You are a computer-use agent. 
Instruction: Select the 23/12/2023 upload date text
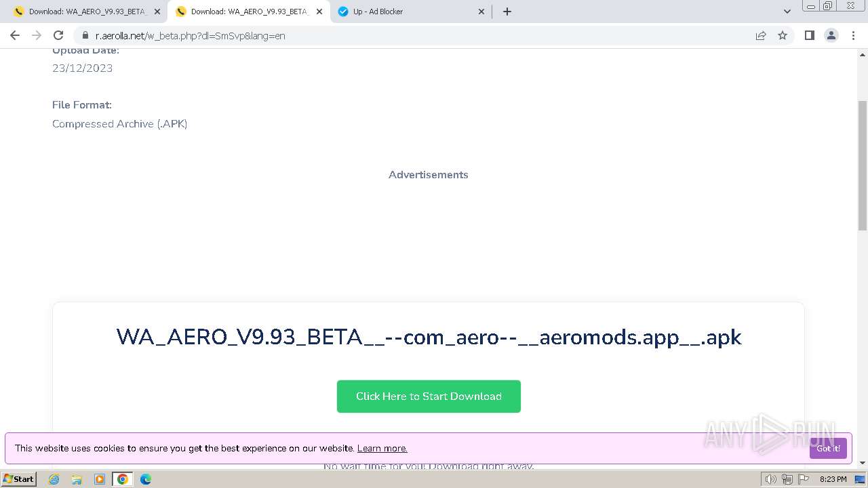pyautogui.click(x=83, y=68)
